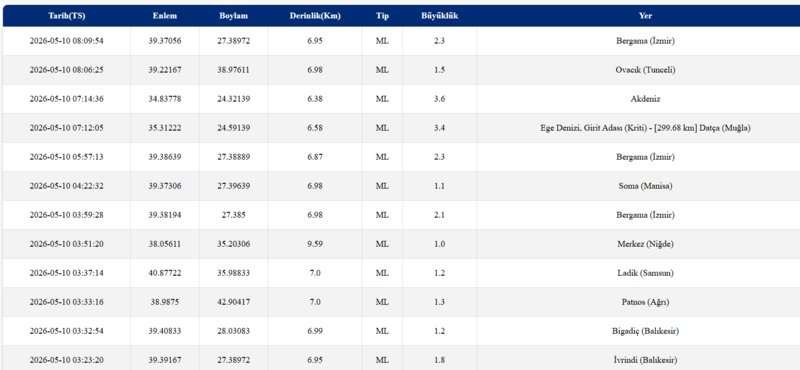This screenshot has height=370, width=800.
Task: Sort by the Boylam column header
Action: (x=233, y=16)
